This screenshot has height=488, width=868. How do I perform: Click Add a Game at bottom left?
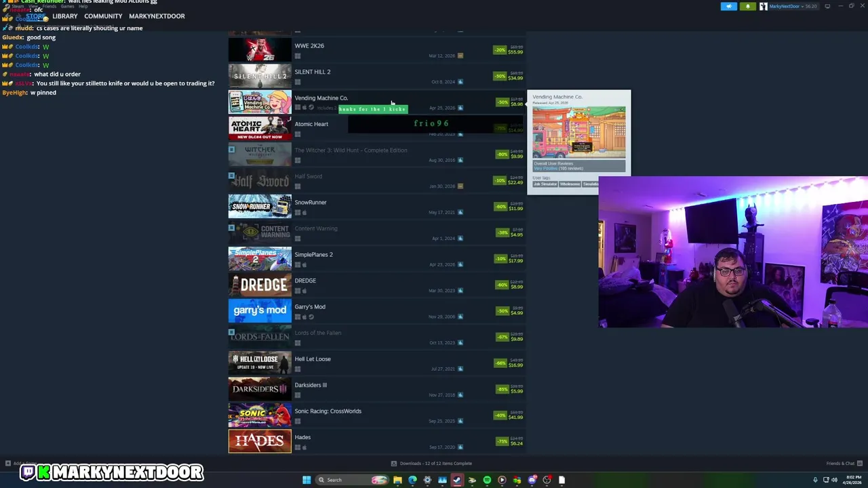click(x=20, y=464)
